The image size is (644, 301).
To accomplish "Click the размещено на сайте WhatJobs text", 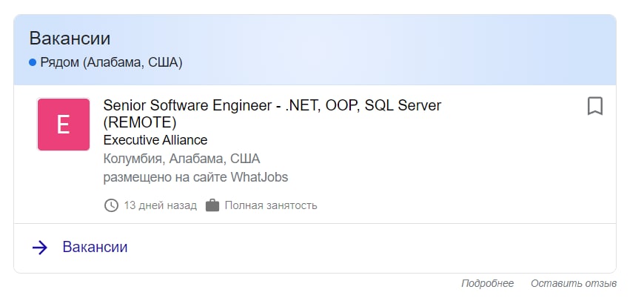I will (x=195, y=177).
